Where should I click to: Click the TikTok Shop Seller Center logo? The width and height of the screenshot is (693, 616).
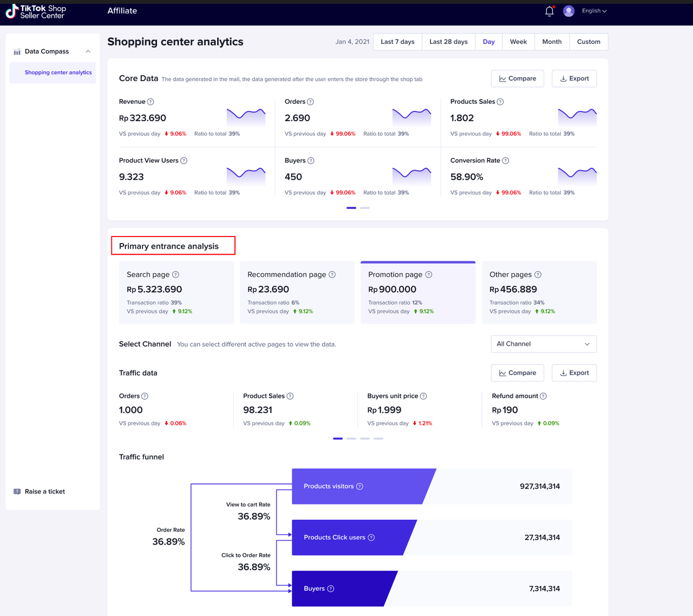tap(36, 12)
